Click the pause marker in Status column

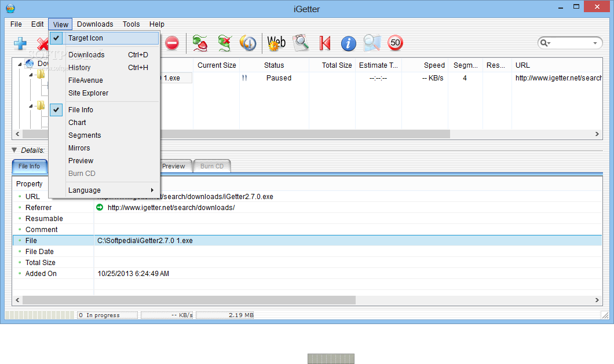click(244, 78)
